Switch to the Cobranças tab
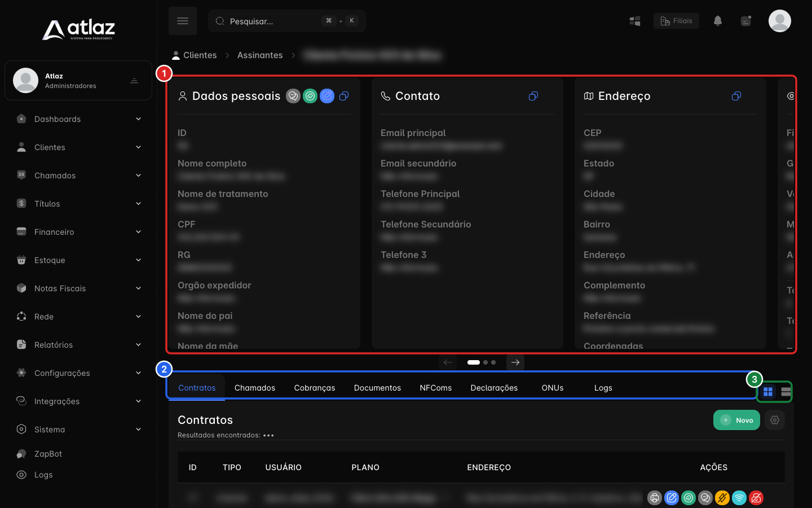This screenshot has height=508, width=812. point(315,388)
